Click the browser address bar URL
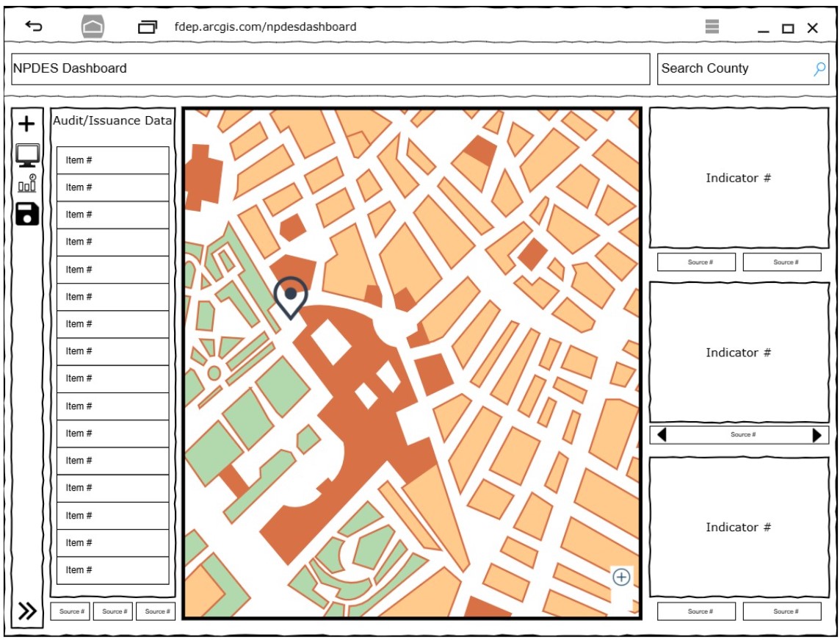The image size is (840, 640). pos(265,26)
